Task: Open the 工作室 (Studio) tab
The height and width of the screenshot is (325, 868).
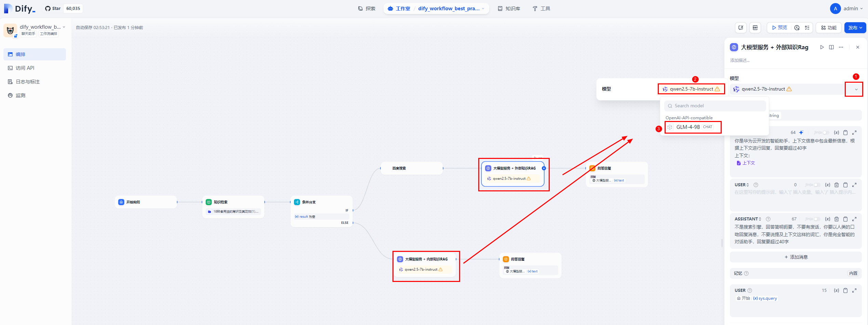Action: point(399,9)
